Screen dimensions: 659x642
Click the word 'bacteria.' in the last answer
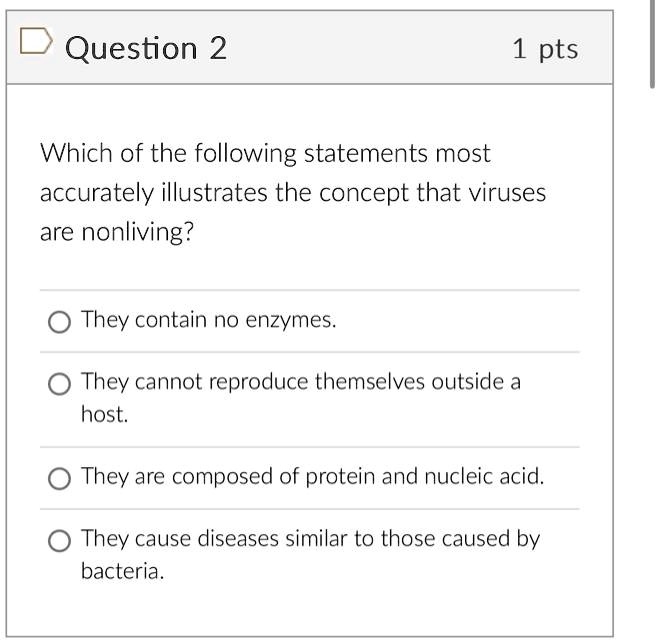(123, 571)
